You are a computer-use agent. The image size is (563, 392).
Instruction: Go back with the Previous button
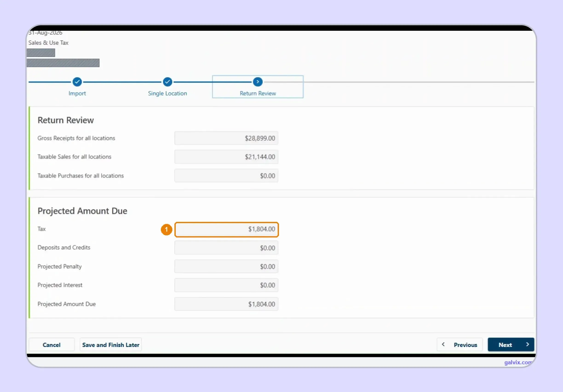point(460,345)
